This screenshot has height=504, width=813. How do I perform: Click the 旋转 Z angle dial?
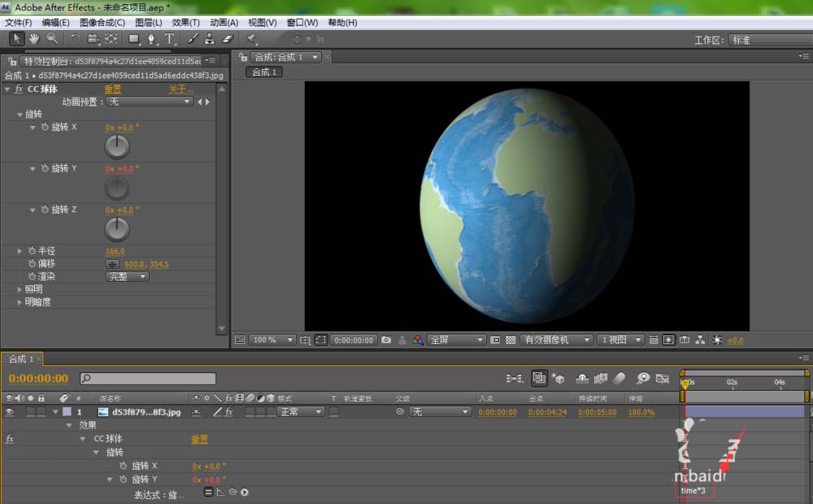(x=118, y=229)
